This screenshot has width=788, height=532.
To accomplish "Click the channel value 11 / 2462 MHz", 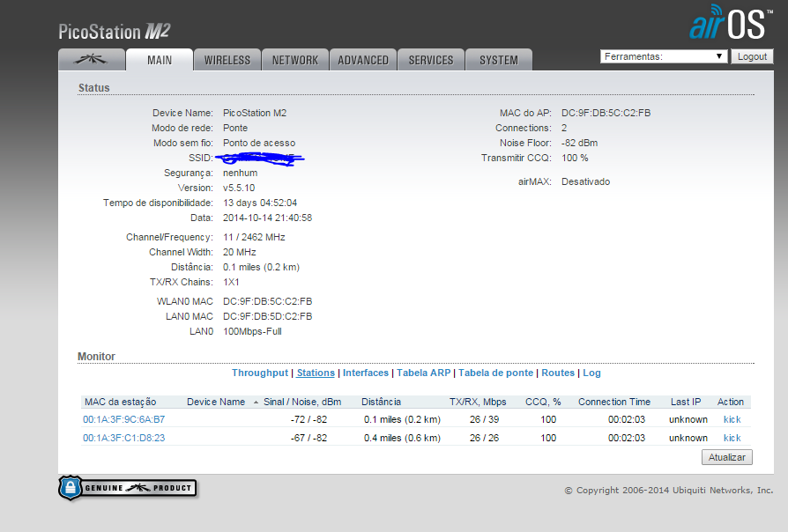I will click(x=254, y=237).
